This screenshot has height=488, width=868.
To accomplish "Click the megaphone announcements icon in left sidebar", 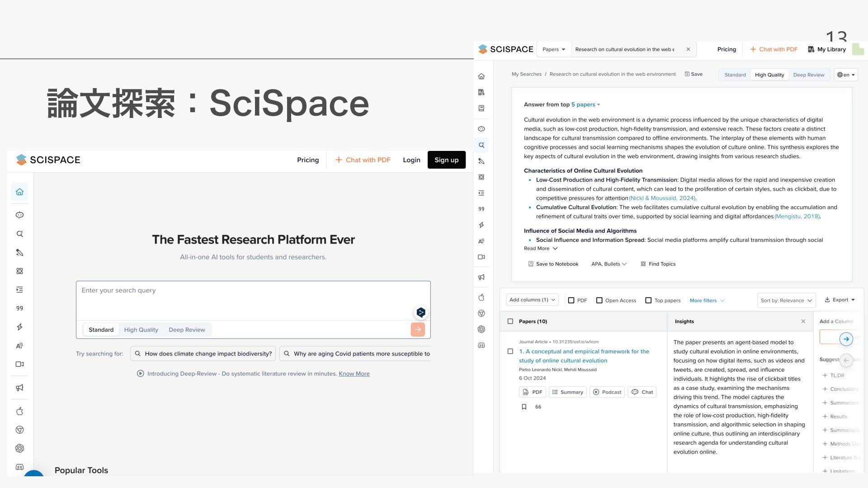I will (x=19, y=388).
